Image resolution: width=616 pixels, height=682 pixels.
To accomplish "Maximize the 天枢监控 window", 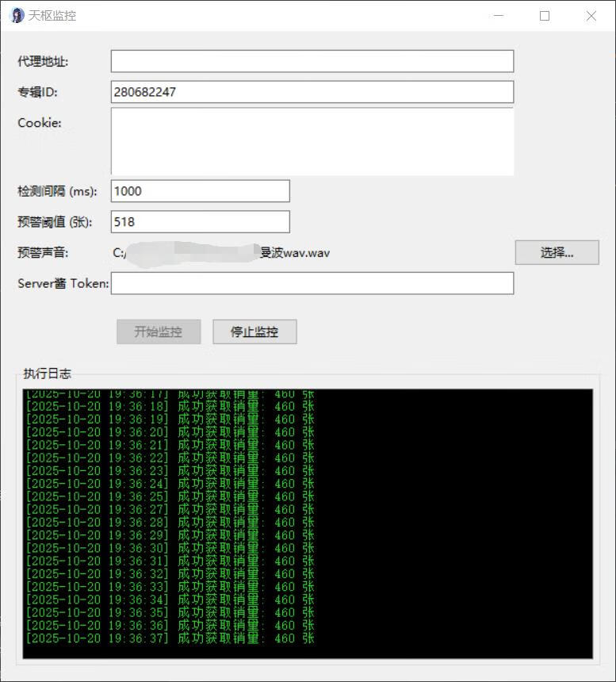I will 545,16.
